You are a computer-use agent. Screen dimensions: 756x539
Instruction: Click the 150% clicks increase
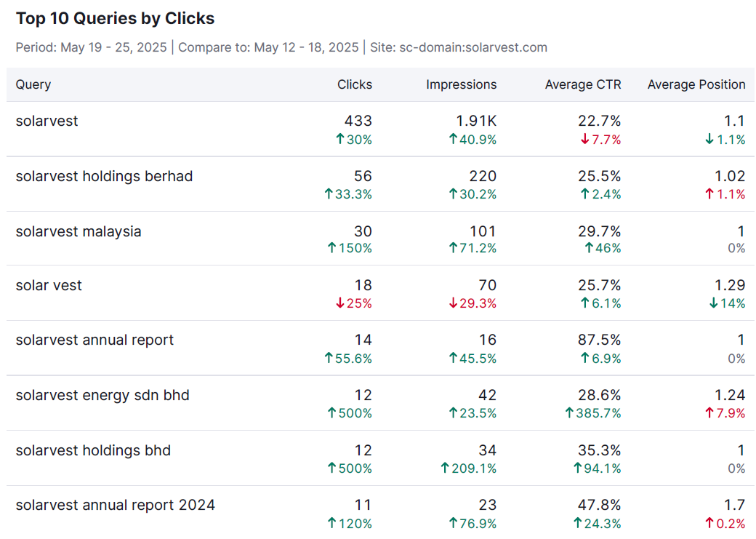pos(350,248)
